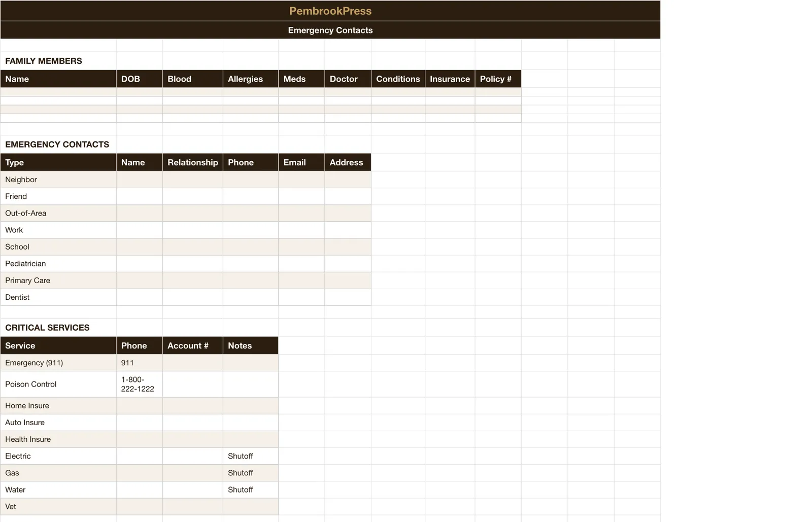Viewport: 812px width, 522px height.
Task: Click the Notes column header
Action: point(251,345)
